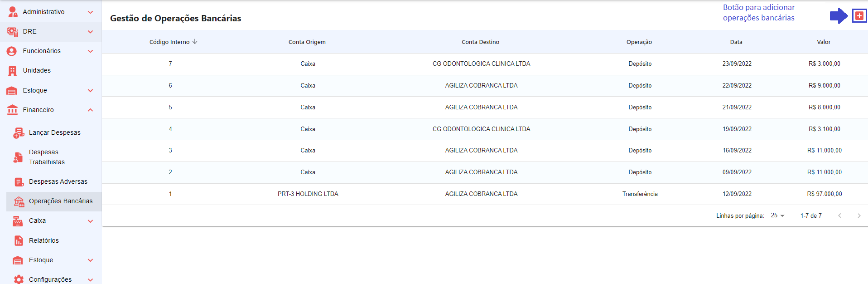The width and height of the screenshot is (868, 284).
Task: Go to previous page of results
Action: click(839, 215)
